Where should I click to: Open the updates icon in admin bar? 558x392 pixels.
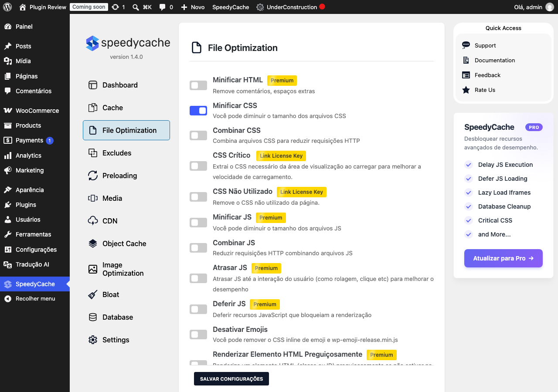pyautogui.click(x=115, y=7)
